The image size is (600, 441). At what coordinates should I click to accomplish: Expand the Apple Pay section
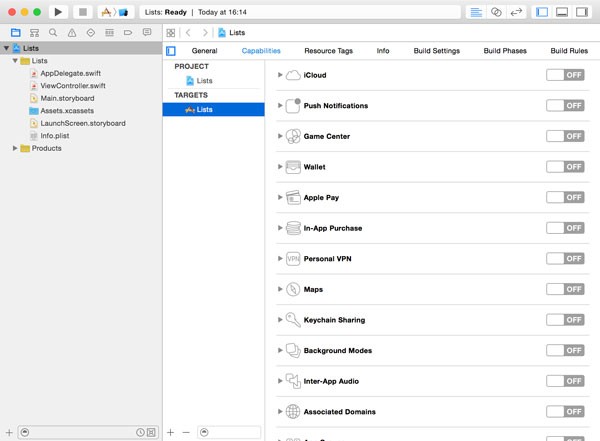click(280, 198)
